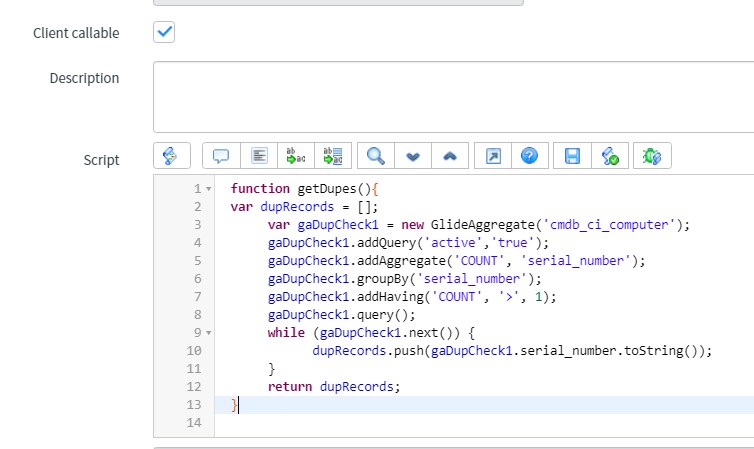Click 'GlideAggregate' on line 3
This screenshot has height=449, width=754.
[482, 225]
